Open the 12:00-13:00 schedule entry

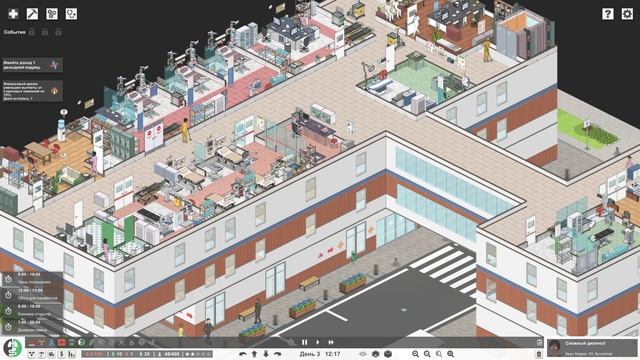click(32, 295)
